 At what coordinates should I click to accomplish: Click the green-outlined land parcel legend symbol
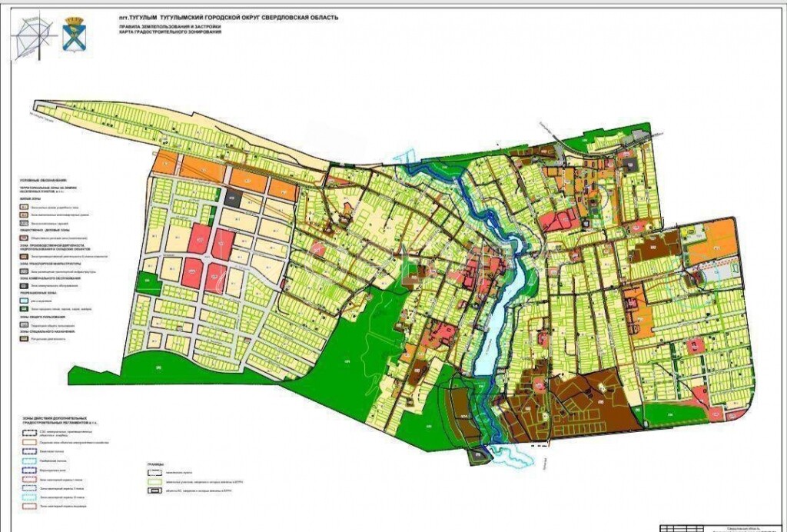click(x=156, y=481)
